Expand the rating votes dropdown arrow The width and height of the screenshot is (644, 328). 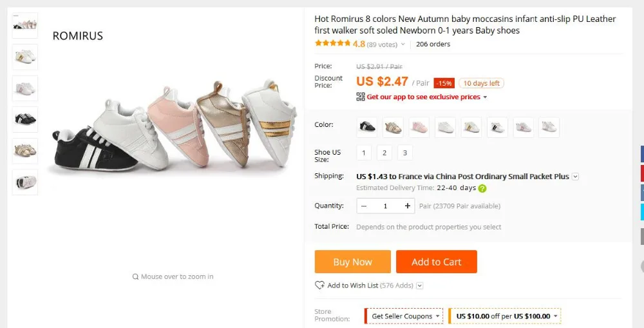403,44
